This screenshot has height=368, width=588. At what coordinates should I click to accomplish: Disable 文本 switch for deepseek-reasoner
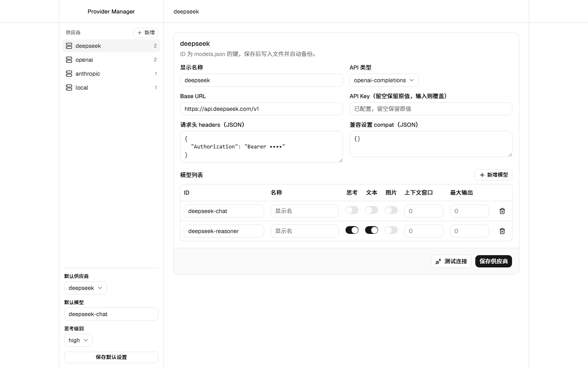(372, 230)
